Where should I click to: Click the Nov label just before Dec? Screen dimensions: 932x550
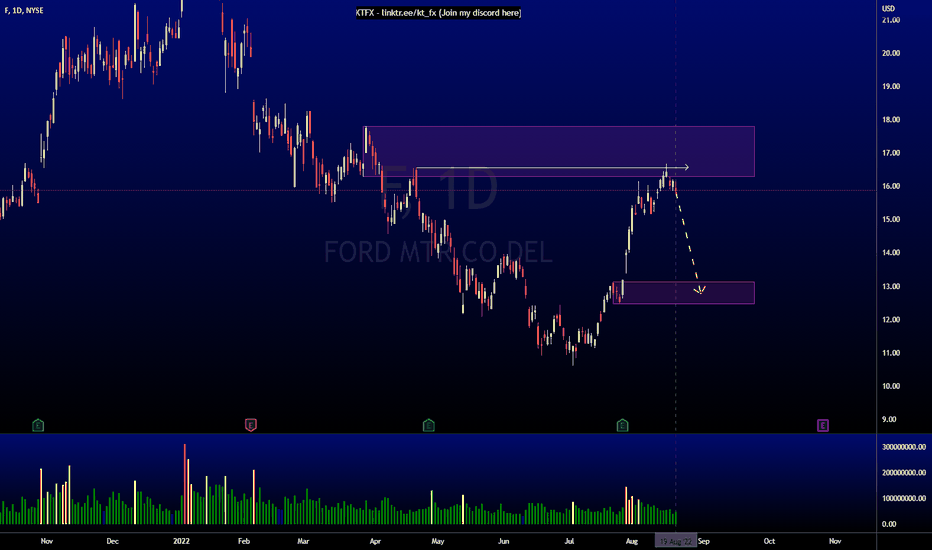[x=47, y=541]
